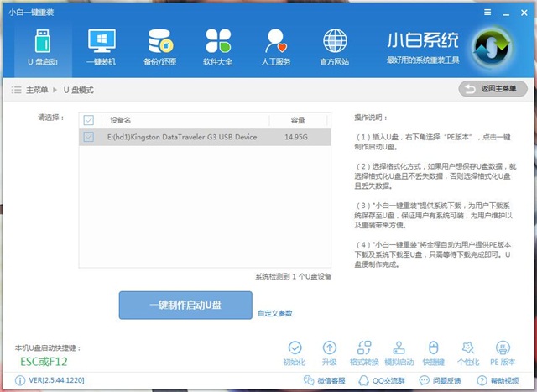This screenshot has height=392, width=537.
Task: Open 软件大全 section
Action: point(218,47)
